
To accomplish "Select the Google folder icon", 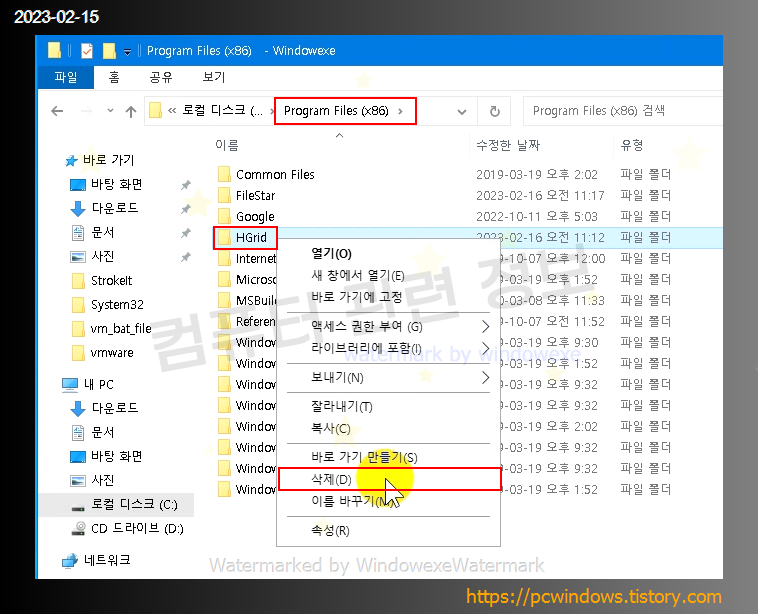I will point(224,216).
